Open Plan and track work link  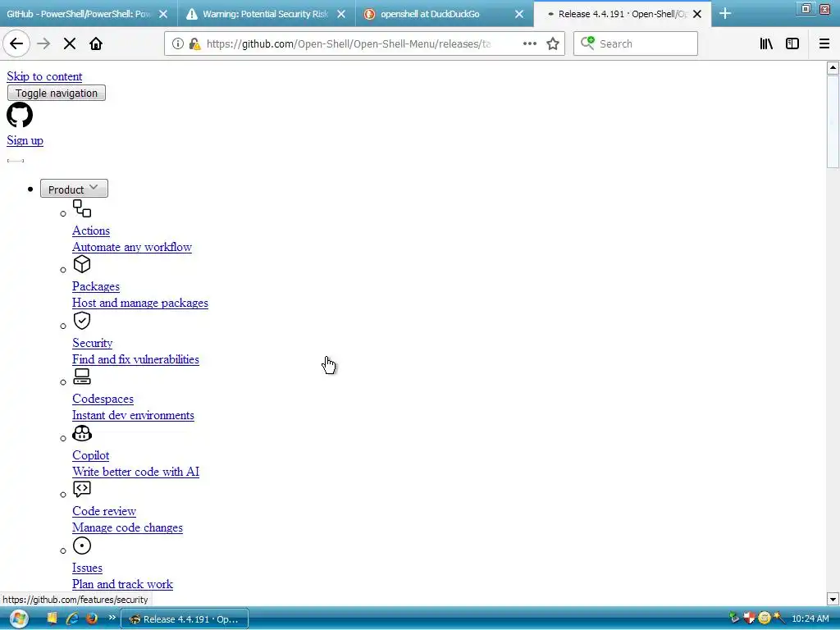point(123,584)
